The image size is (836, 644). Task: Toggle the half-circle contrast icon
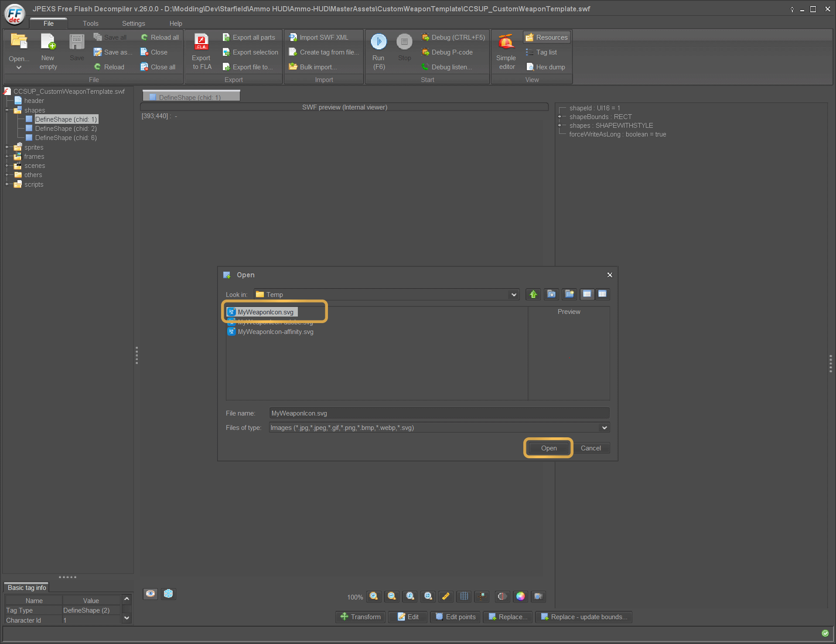coord(502,596)
